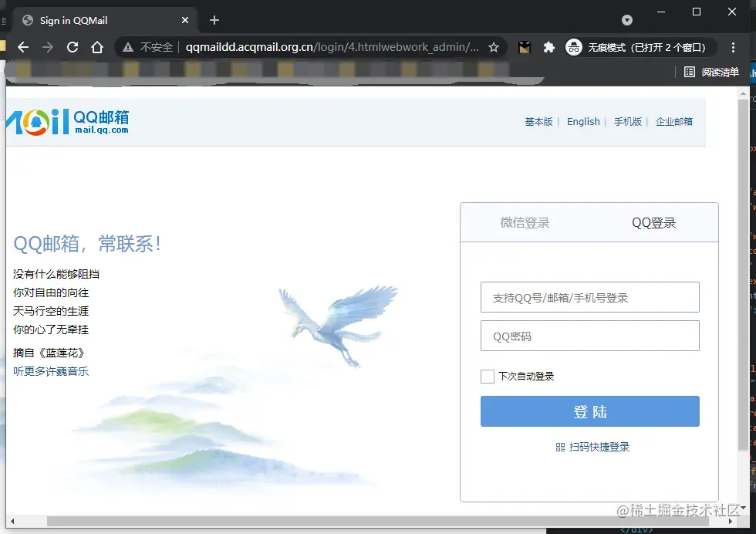
Task: Click the browser forward arrow
Action: click(x=48, y=47)
